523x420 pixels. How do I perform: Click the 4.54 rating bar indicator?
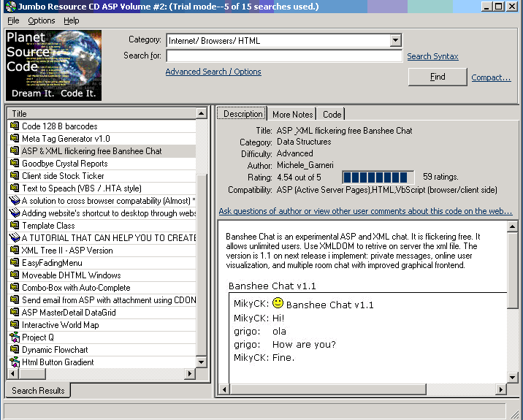(378, 177)
